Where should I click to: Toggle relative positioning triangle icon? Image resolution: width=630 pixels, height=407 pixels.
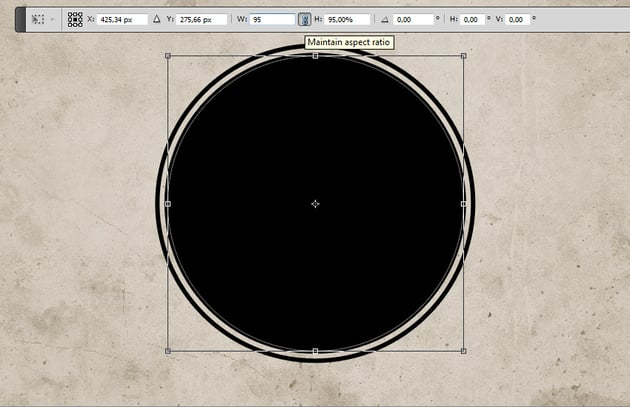point(157,19)
